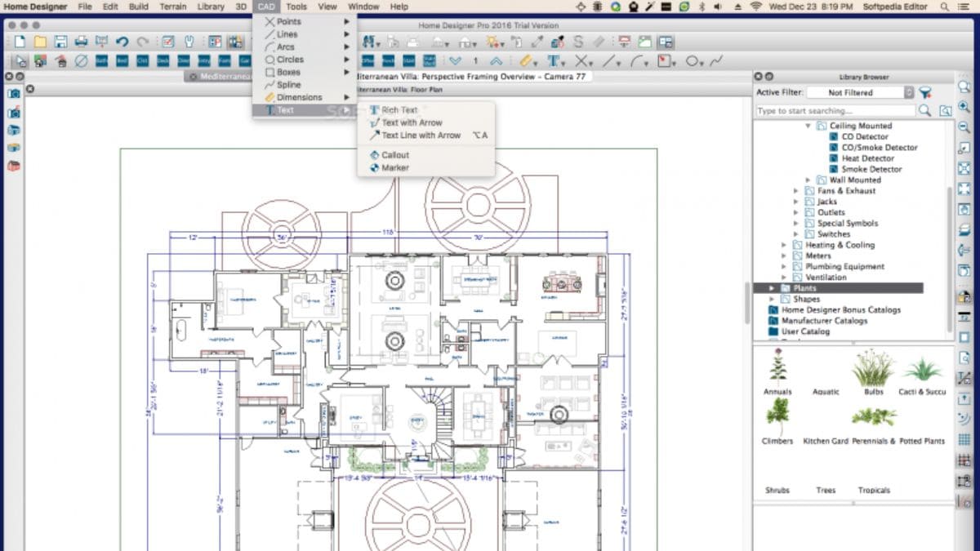This screenshot has width=980, height=551.
Task: Expand the Fans & Exhaust folder
Action: (x=796, y=190)
